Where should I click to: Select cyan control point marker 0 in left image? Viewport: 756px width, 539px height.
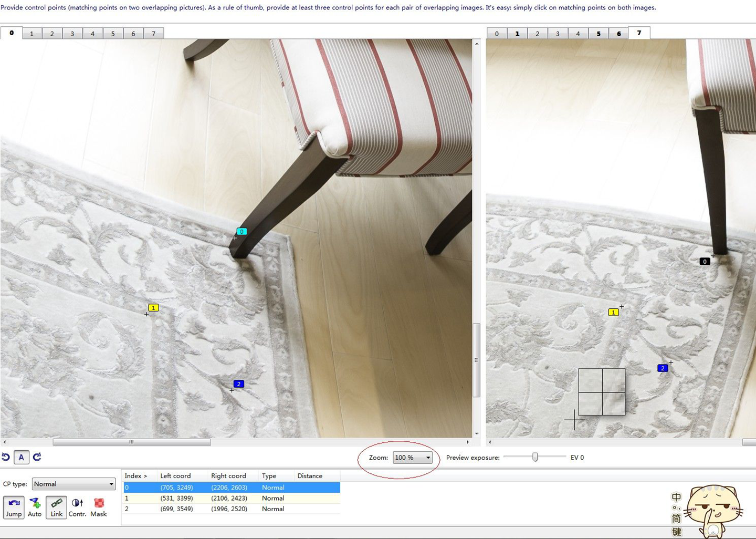tap(241, 232)
